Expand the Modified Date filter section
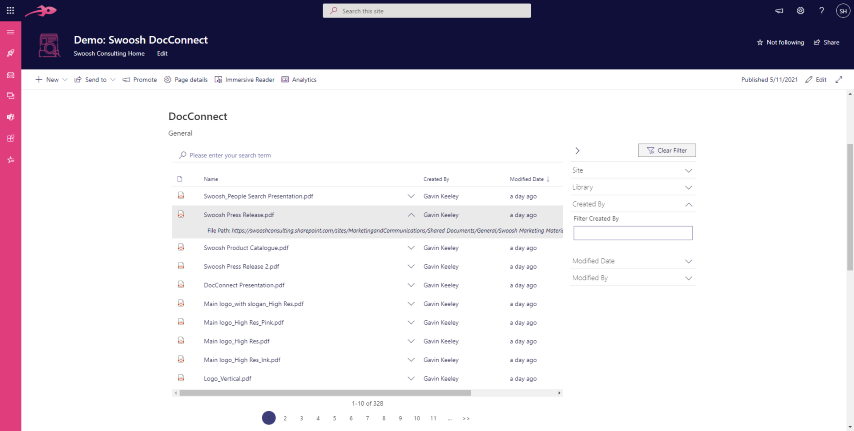854x431 pixels. tap(633, 261)
